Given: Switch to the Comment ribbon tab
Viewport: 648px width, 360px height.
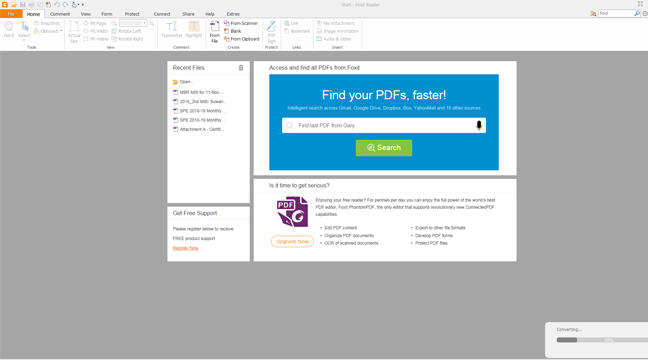Looking at the screenshot, I should (60, 14).
